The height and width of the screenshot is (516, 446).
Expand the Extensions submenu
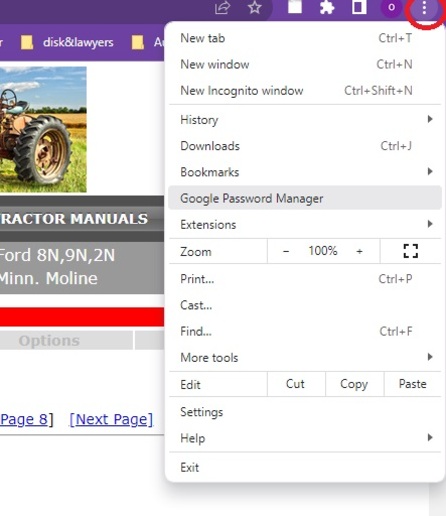point(305,224)
